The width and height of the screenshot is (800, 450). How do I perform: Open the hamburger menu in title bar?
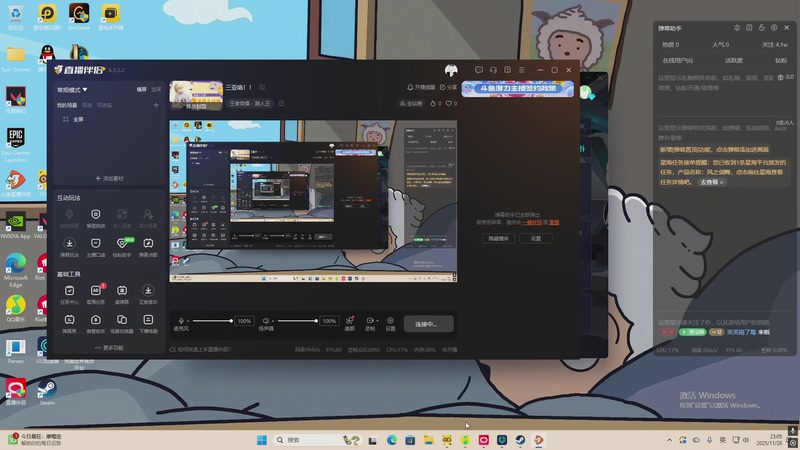pyautogui.click(x=521, y=70)
